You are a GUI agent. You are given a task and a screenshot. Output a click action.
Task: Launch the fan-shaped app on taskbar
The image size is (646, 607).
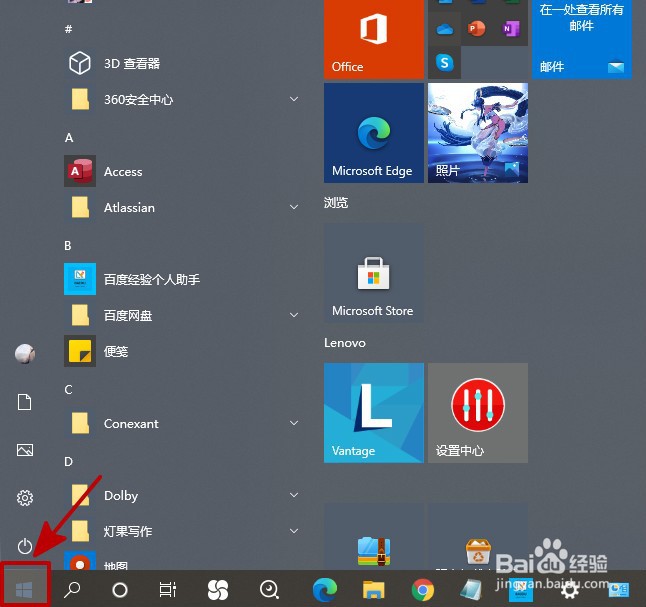point(218,590)
